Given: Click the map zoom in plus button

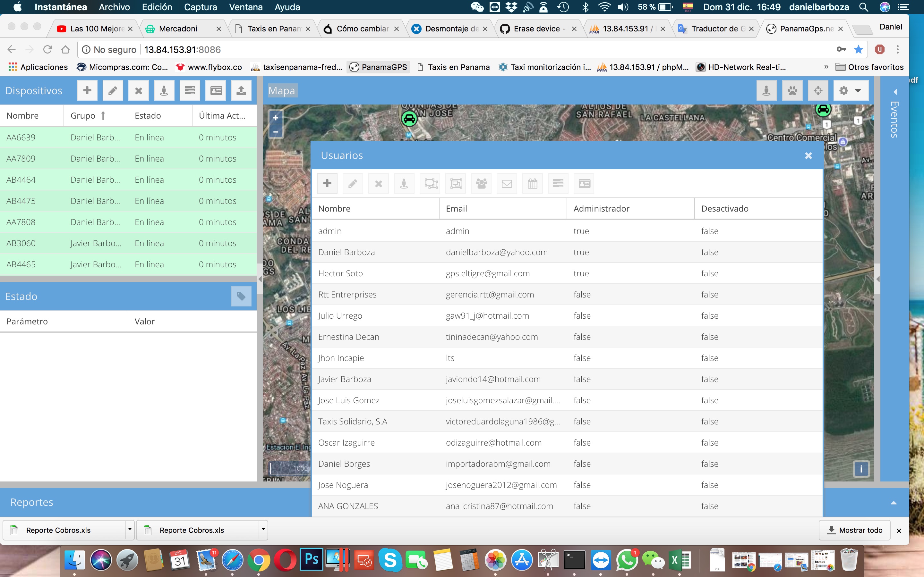Looking at the screenshot, I should coord(276,118).
